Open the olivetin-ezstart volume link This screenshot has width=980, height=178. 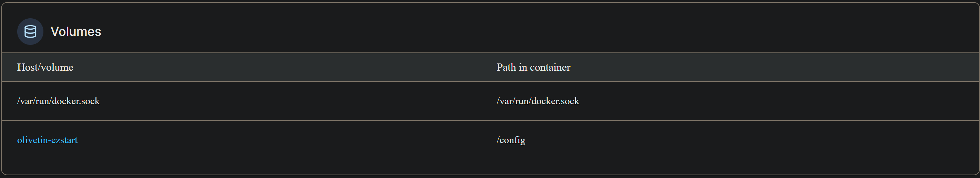47,140
